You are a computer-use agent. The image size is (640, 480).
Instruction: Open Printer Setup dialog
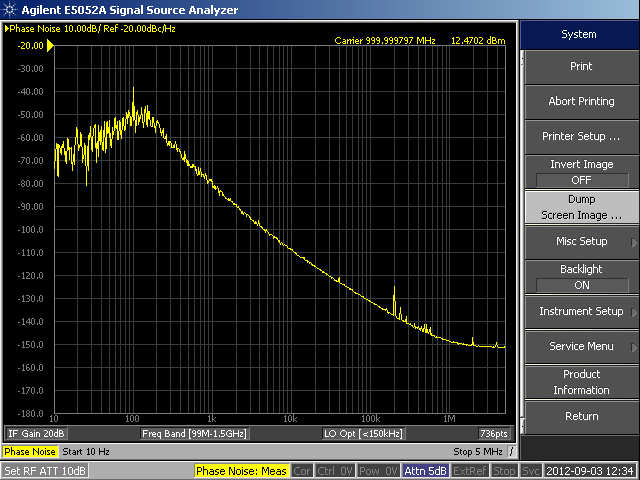point(580,136)
